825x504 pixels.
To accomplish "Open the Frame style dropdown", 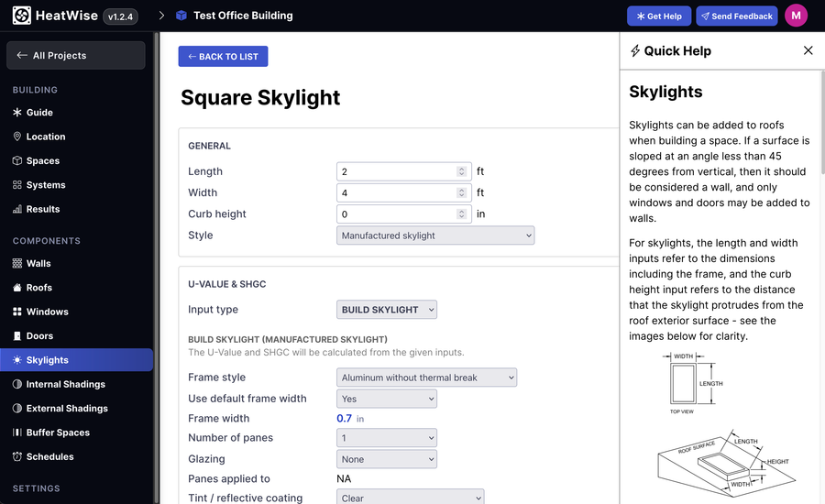I will (x=426, y=378).
